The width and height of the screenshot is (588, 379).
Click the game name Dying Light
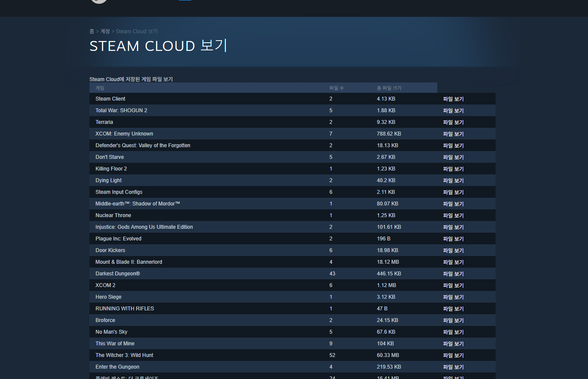pos(108,180)
